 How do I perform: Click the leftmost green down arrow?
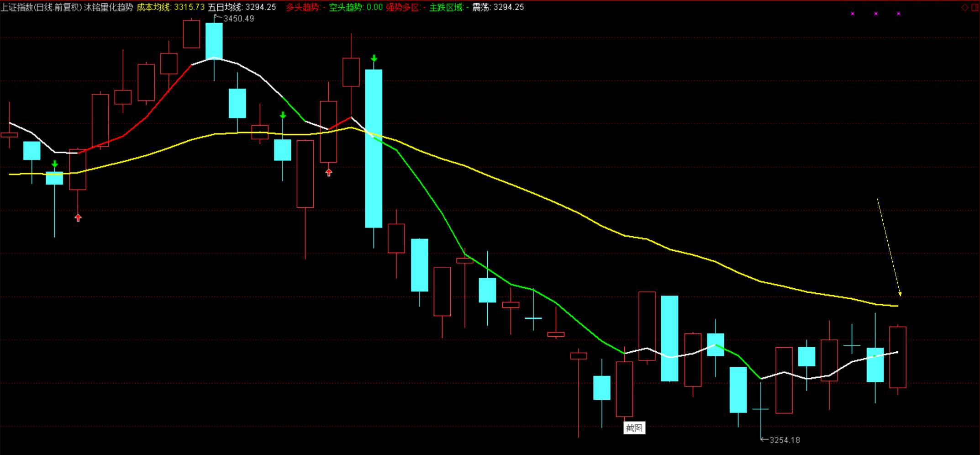(x=55, y=164)
